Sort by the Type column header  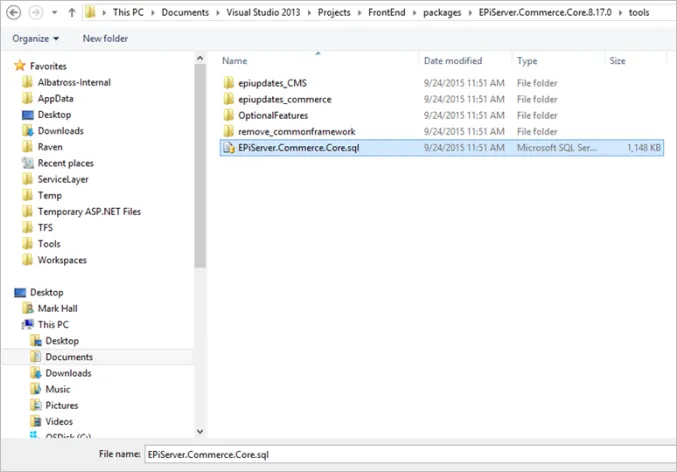(527, 61)
